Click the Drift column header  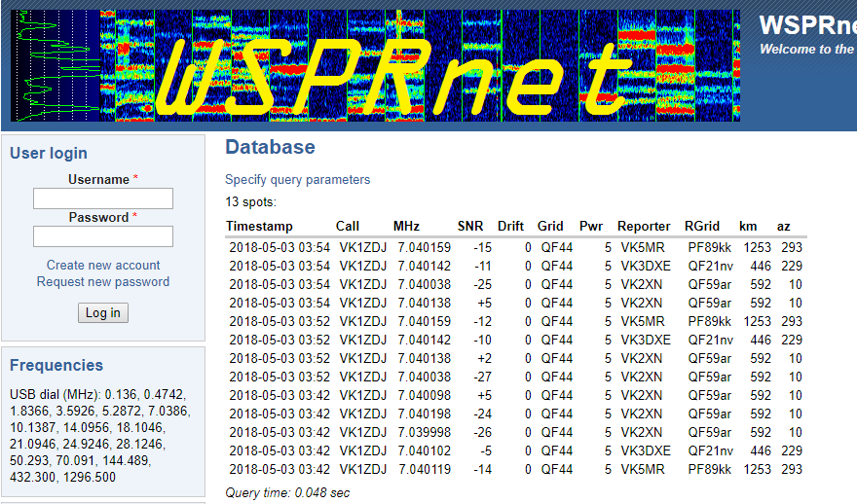511,226
